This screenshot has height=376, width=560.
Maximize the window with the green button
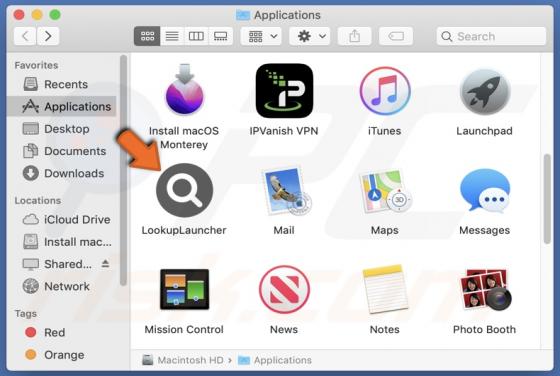click(x=55, y=15)
